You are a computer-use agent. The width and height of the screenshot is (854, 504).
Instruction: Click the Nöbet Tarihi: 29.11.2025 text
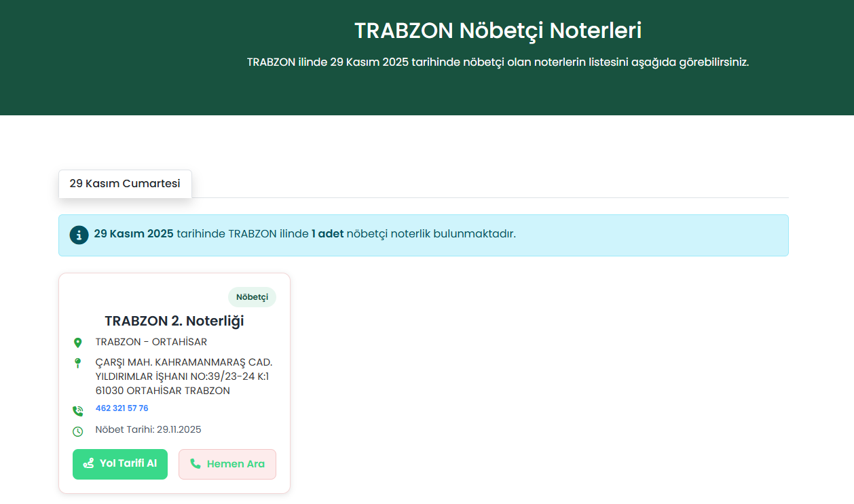point(148,429)
